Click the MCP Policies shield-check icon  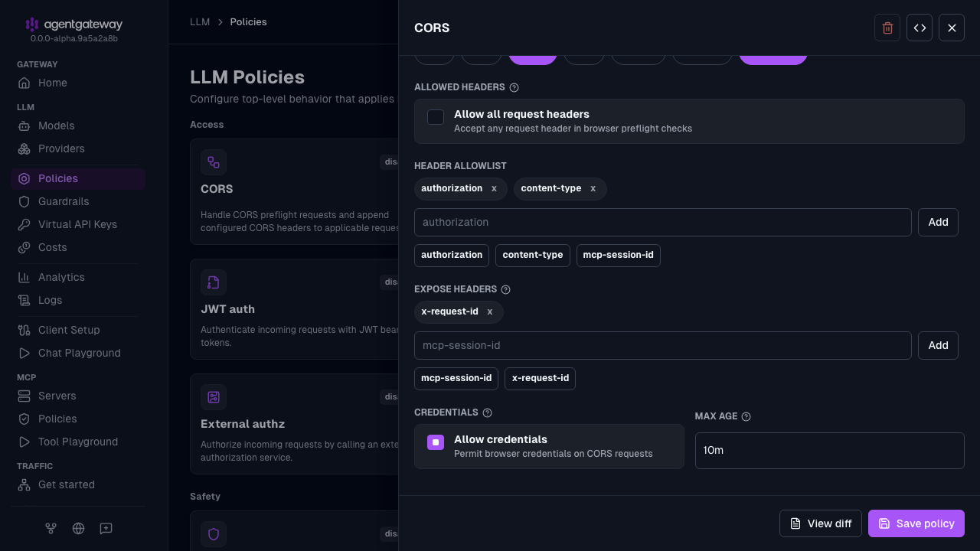tap(24, 419)
